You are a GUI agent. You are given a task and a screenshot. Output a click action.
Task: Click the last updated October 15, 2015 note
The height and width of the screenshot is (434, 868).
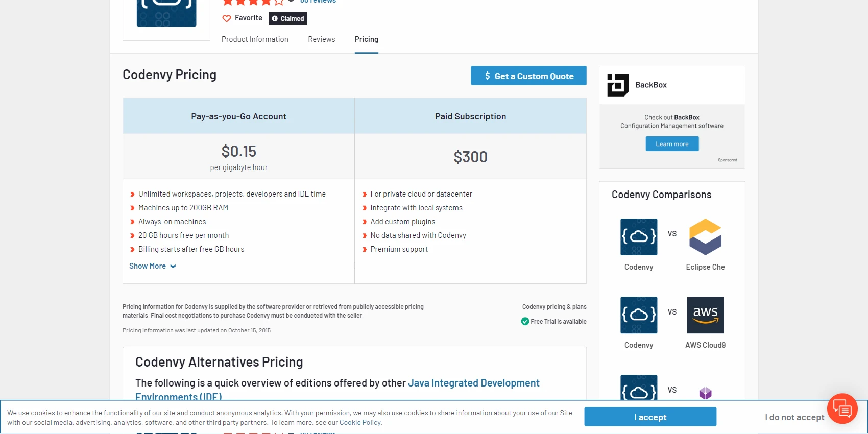(x=197, y=330)
